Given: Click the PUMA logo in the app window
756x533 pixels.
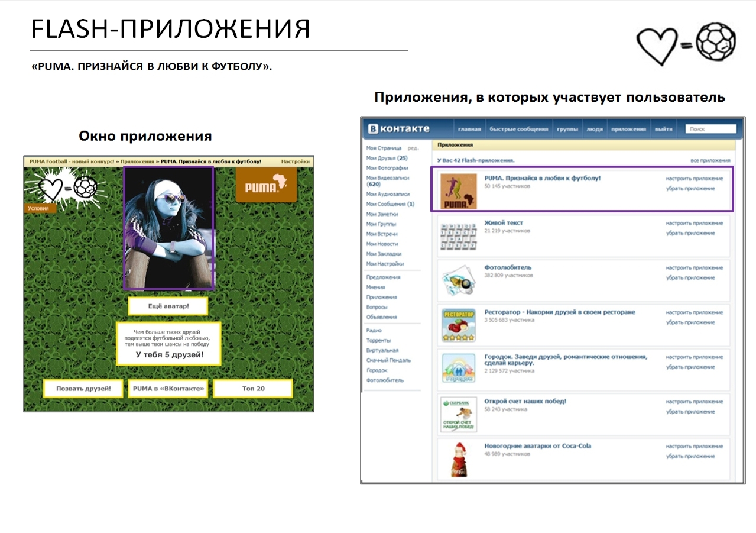Looking at the screenshot, I should point(266,185).
